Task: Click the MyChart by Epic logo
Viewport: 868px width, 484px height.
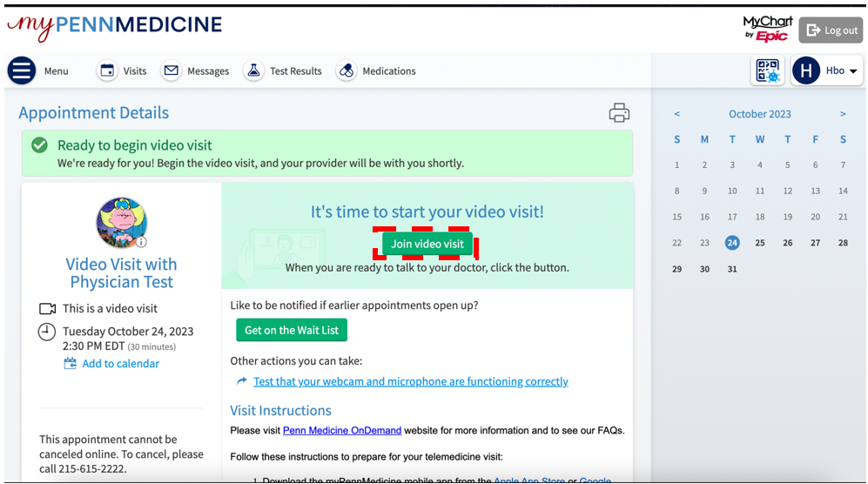Action: coord(767,29)
